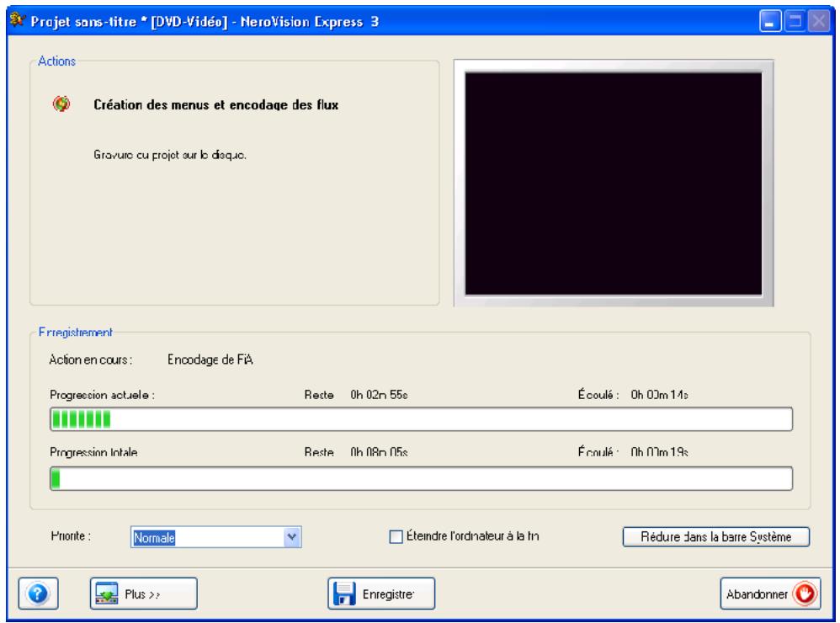The height and width of the screenshot is (623, 840).
Task: Click the NeroVision title bar app icon
Action: pyautogui.click(x=18, y=20)
